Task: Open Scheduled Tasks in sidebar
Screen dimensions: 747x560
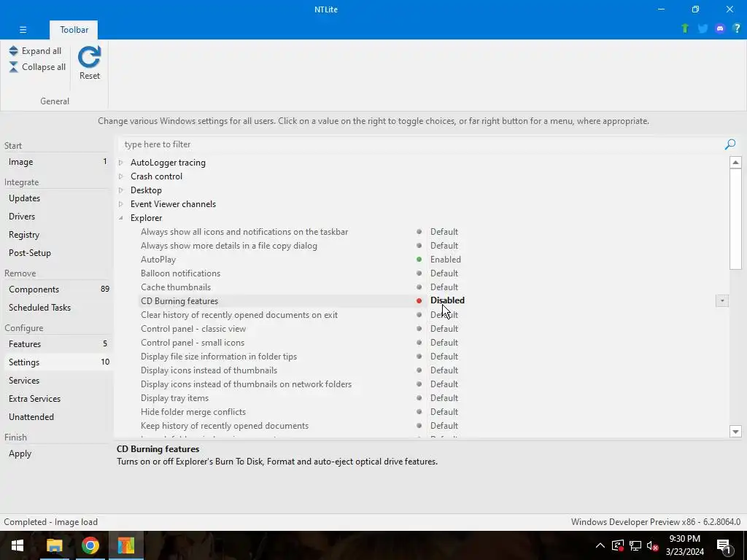Action: (57, 308)
